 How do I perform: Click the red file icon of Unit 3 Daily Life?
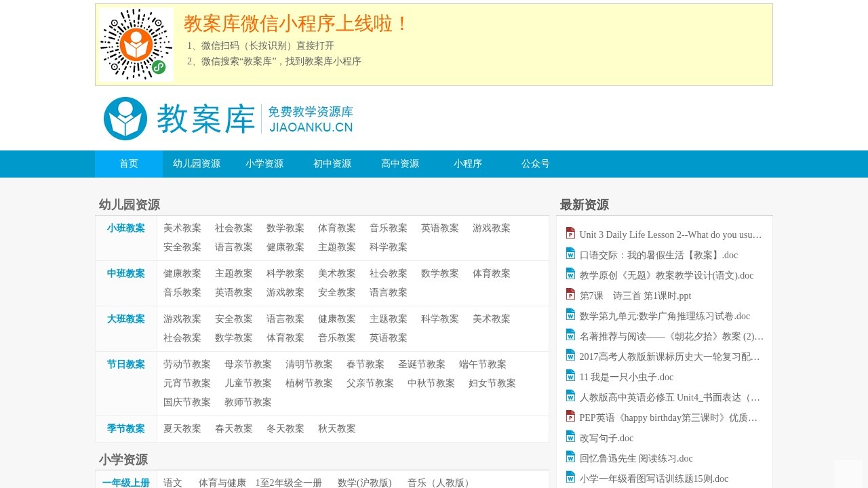click(570, 232)
